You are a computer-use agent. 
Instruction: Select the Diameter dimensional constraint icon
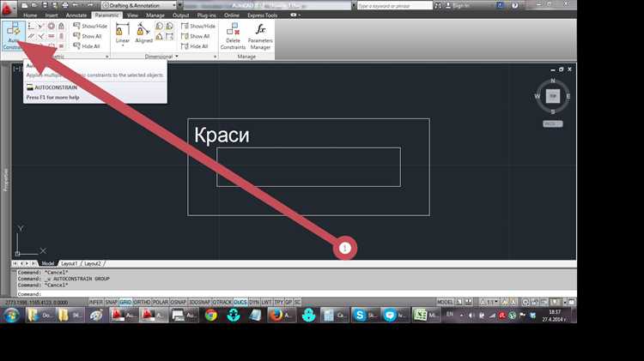coord(169,27)
